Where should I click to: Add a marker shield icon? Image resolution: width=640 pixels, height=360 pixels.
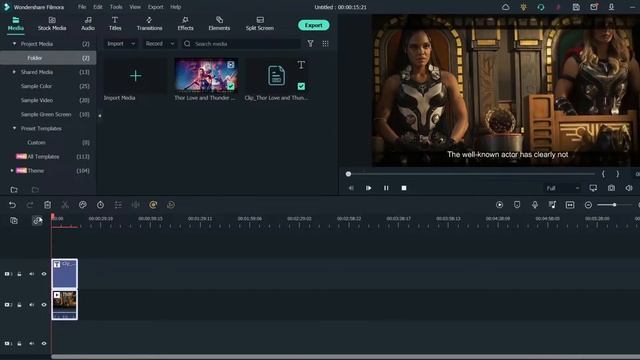(517, 205)
